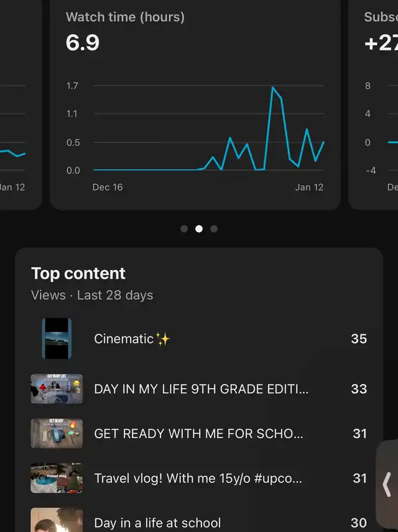Click the Top content heading

78,273
